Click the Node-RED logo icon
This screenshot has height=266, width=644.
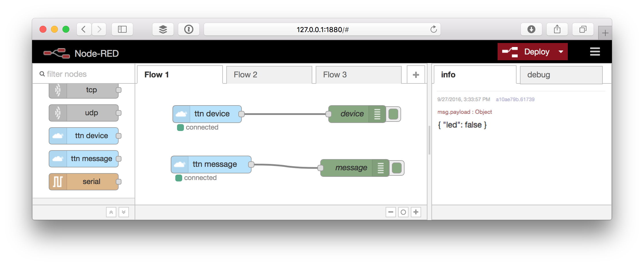57,53
